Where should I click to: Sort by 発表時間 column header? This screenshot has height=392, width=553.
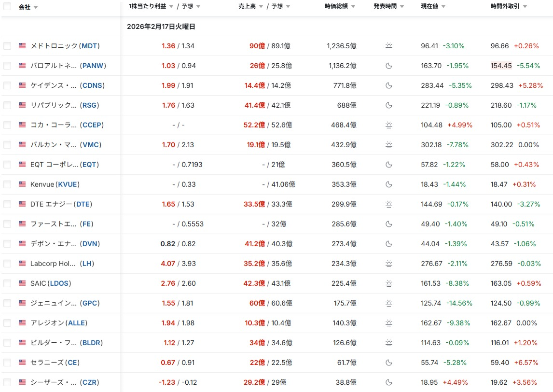[x=386, y=6]
